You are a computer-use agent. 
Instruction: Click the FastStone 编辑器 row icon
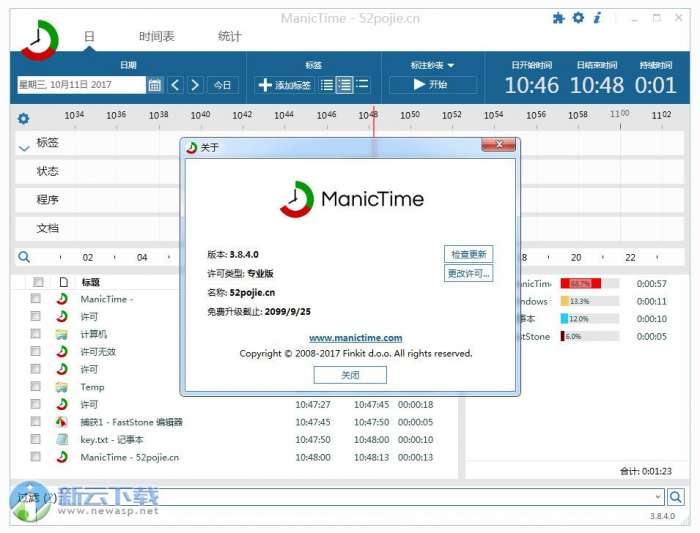click(x=62, y=422)
